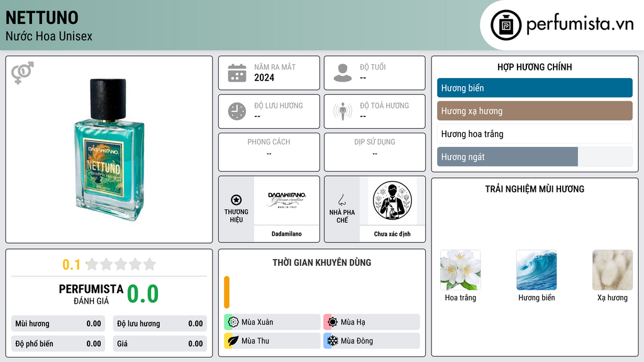Click the Hương ngát accord bar
The width and height of the screenshot is (644, 362).
click(535, 156)
